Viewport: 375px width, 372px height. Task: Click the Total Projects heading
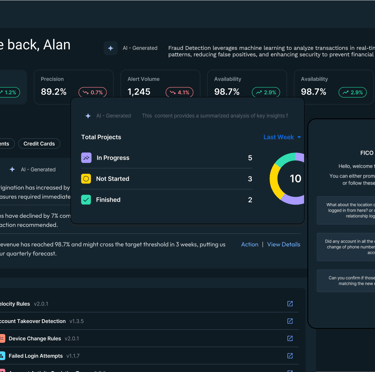(101, 137)
